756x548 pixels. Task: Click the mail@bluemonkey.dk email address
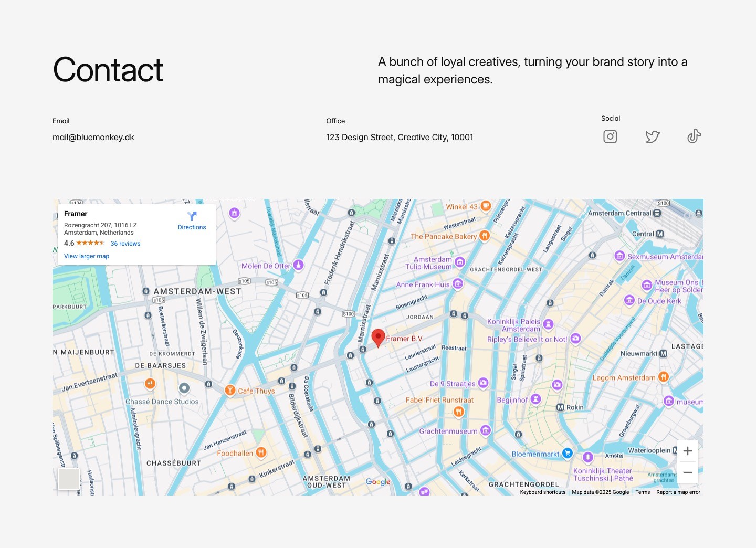pos(93,137)
